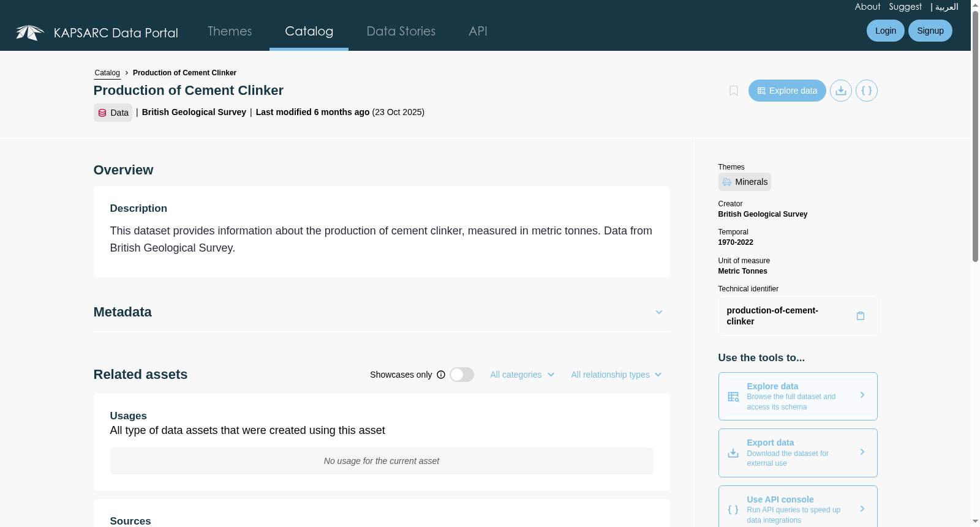Open the Use API console card

[798, 507]
